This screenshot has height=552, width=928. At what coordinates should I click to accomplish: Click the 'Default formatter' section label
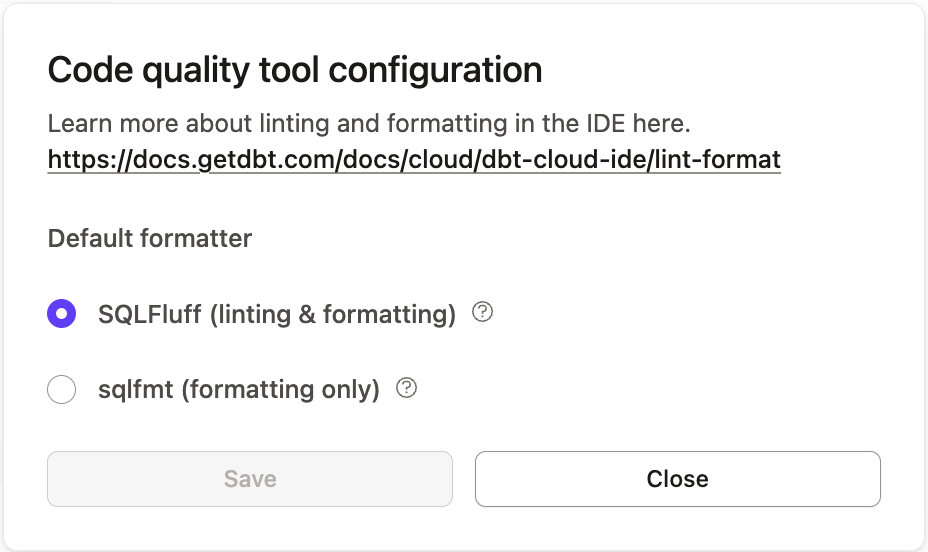[150, 238]
